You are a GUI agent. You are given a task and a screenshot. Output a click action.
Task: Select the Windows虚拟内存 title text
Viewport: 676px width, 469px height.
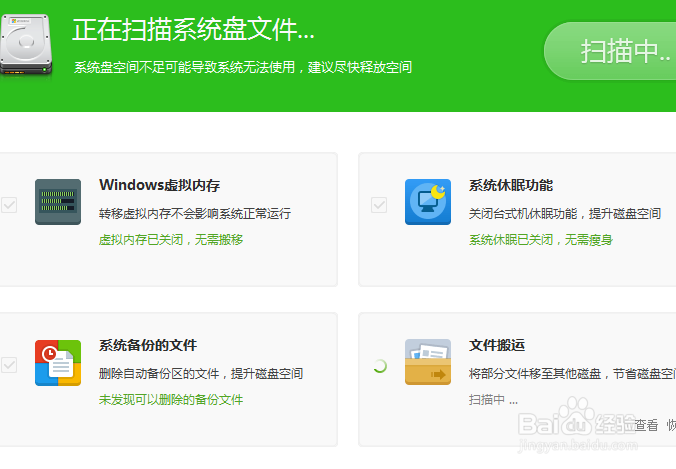160,185
